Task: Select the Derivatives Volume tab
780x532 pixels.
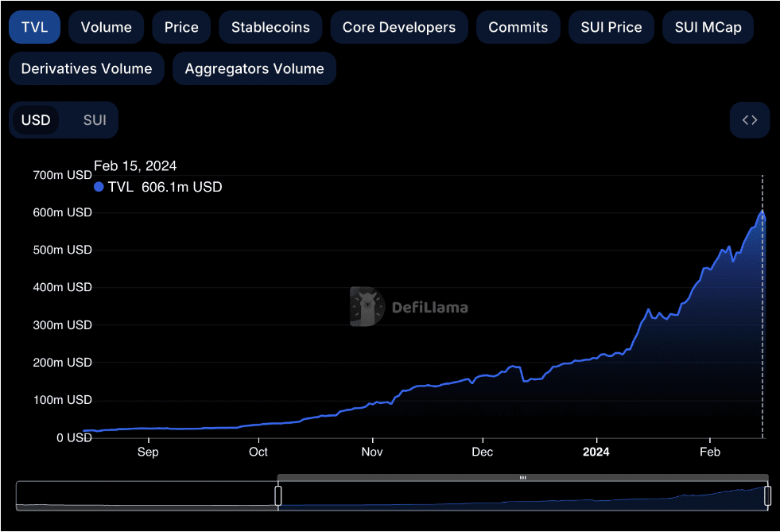Action: coord(86,68)
